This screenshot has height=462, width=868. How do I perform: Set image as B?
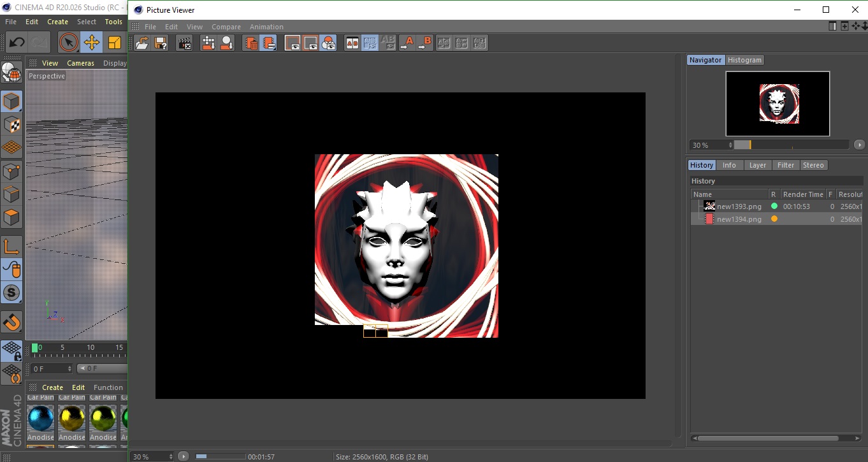[424, 43]
